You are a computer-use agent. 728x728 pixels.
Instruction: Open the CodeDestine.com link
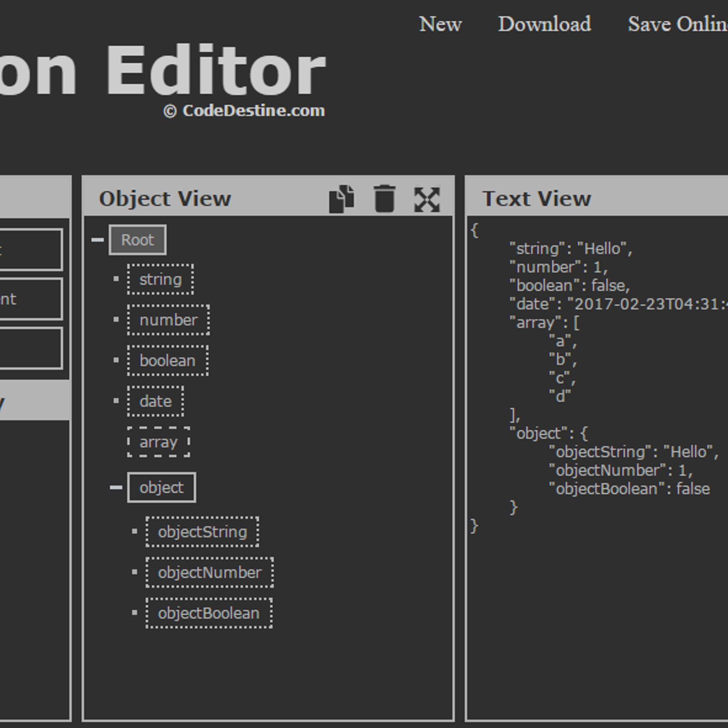(x=253, y=111)
